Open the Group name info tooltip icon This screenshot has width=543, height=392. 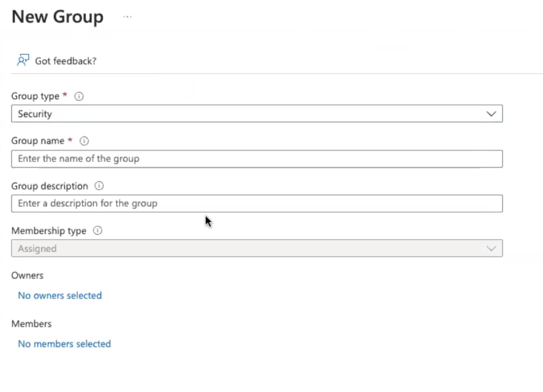(x=84, y=141)
